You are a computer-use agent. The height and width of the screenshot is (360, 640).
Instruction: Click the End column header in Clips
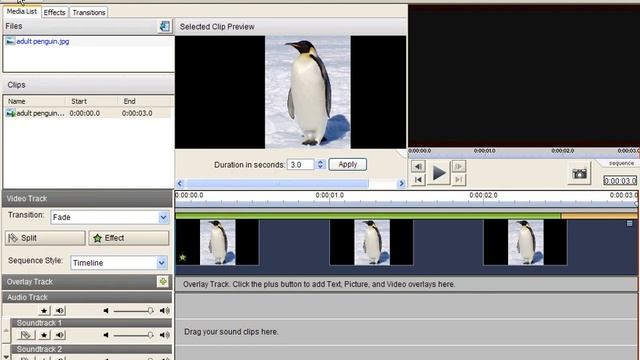pyautogui.click(x=145, y=101)
